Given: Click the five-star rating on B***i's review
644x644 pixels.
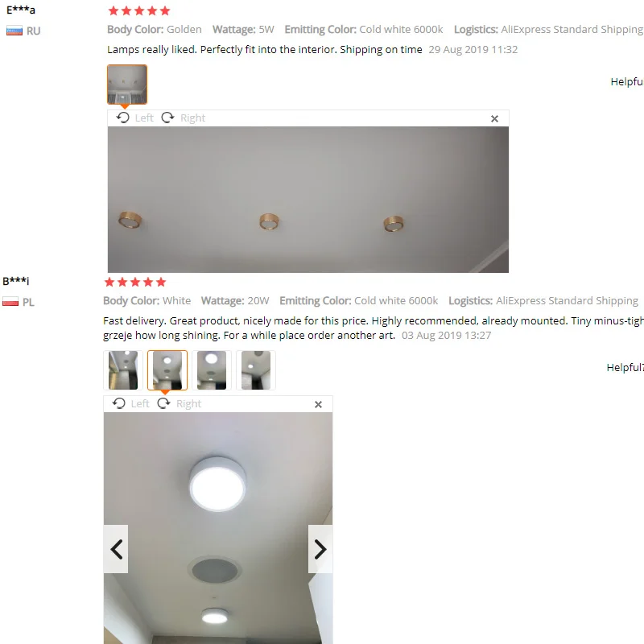Looking at the screenshot, I should (135, 283).
